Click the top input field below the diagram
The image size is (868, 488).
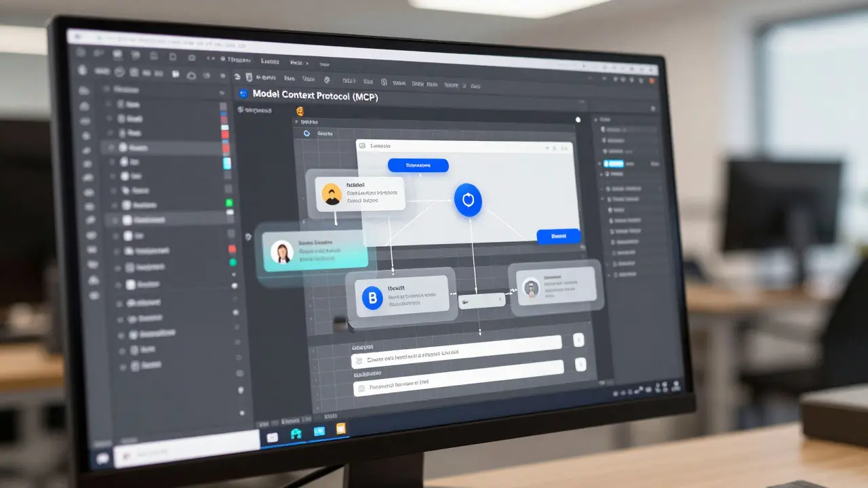coord(456,352)
